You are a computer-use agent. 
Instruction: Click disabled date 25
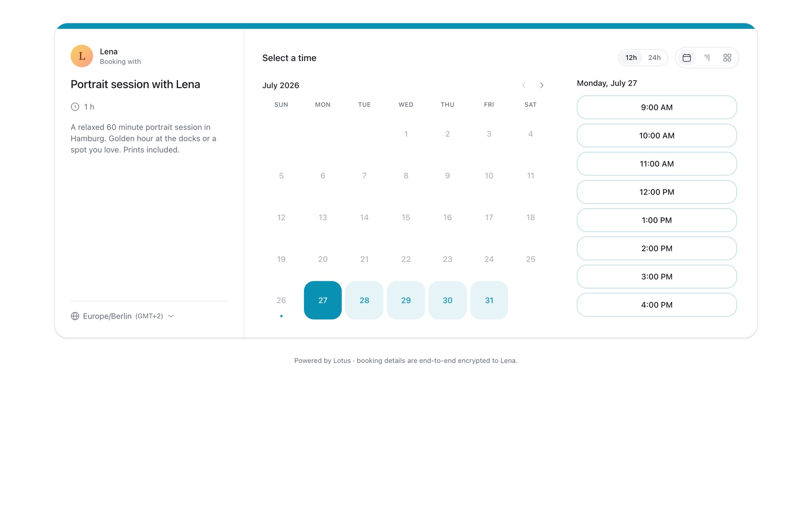531,259
